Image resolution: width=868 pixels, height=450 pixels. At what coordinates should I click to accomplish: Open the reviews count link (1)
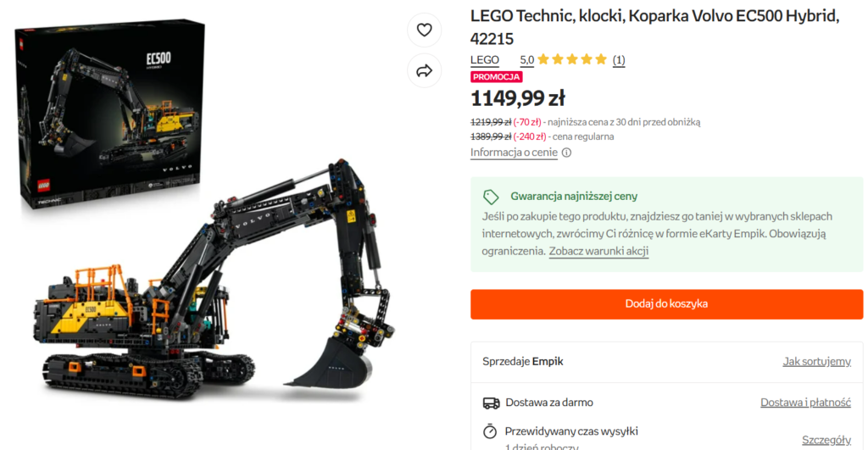pyautogui.click(x=619, y=59)
